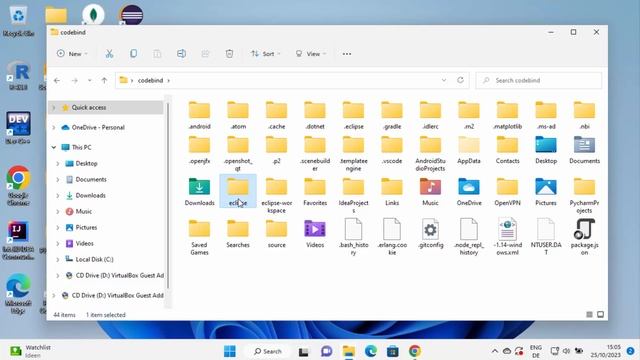Expand OneDrive - Personal tree node
The height and width of the screenshot is (360, 640).
(54, 127)
